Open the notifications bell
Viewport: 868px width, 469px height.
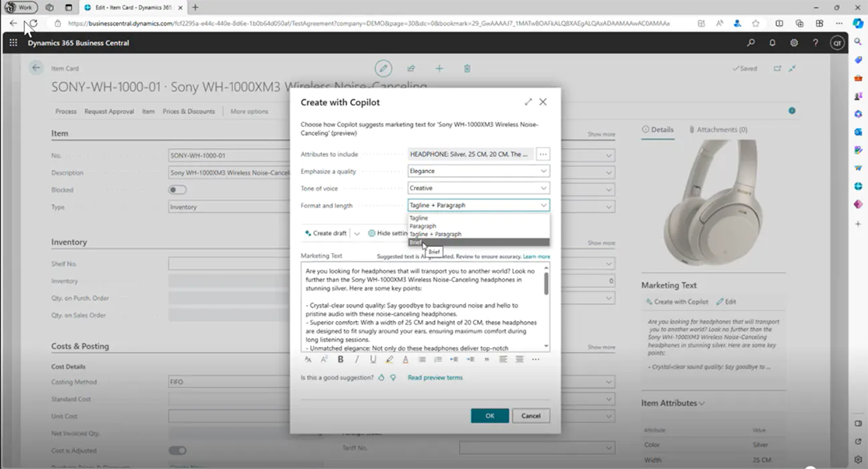pyautogui.click(x=773, y=43)
